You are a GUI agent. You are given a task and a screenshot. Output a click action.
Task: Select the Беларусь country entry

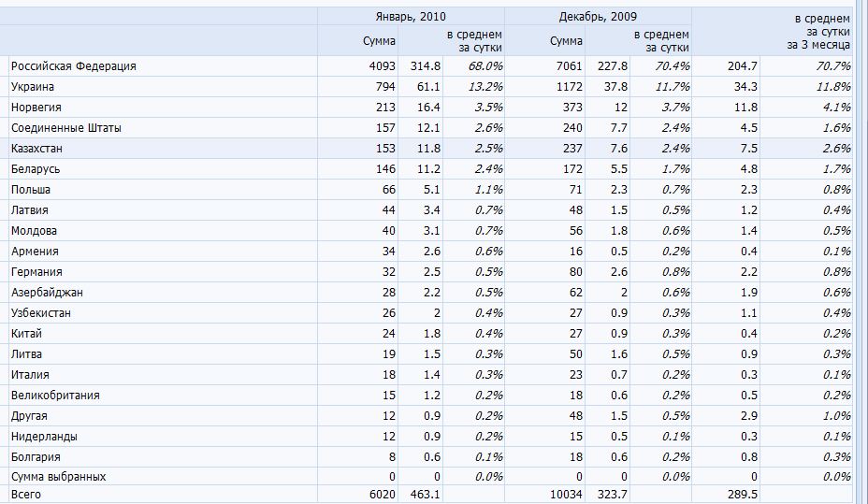click(x=36, y=169)
